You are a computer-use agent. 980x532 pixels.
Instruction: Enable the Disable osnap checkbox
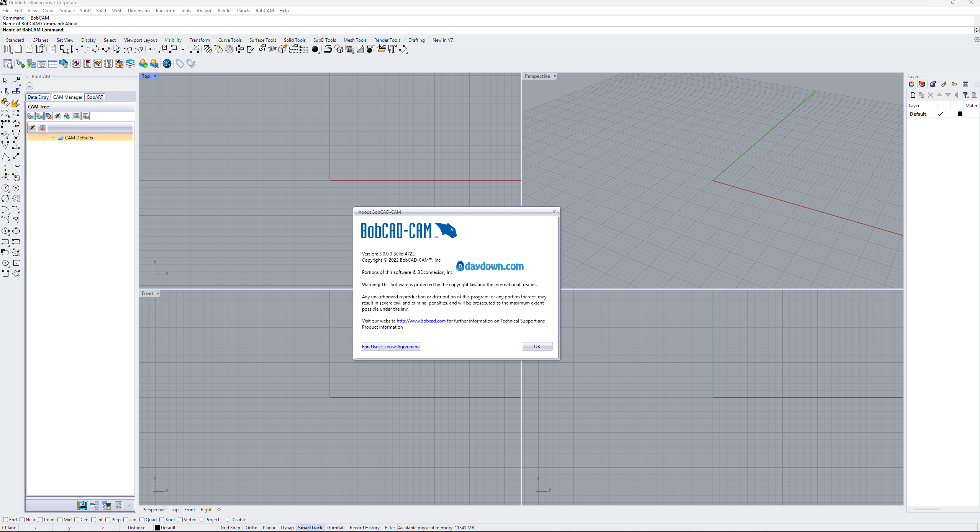pos(228,519)
